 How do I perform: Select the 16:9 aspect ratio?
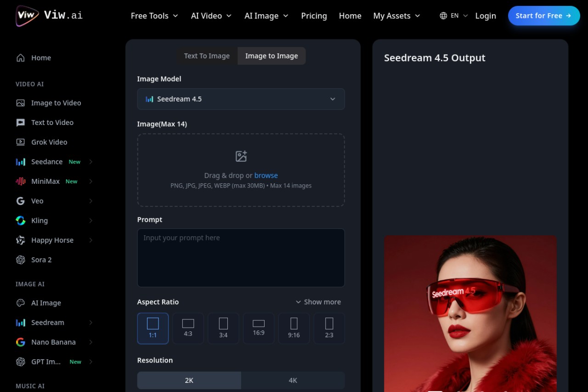tap(259, 329)
